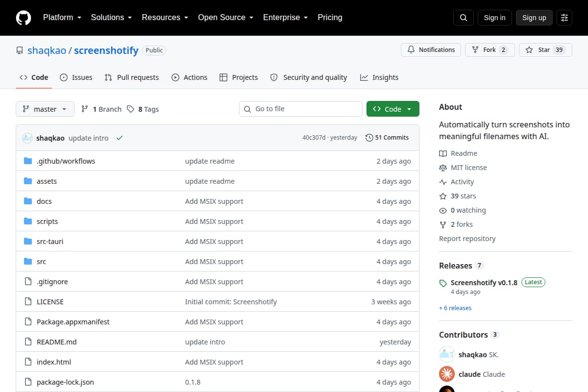
Task: Star the repository with Star button
Action: click(545, 50)
